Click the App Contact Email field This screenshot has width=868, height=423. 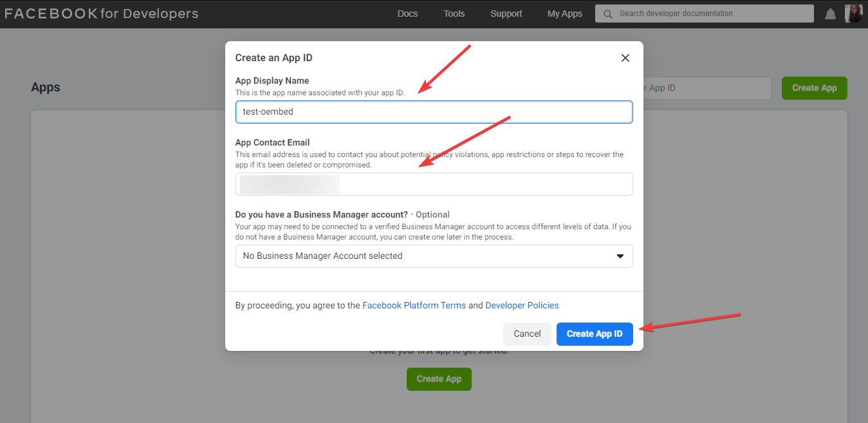[x=434, y=184]
